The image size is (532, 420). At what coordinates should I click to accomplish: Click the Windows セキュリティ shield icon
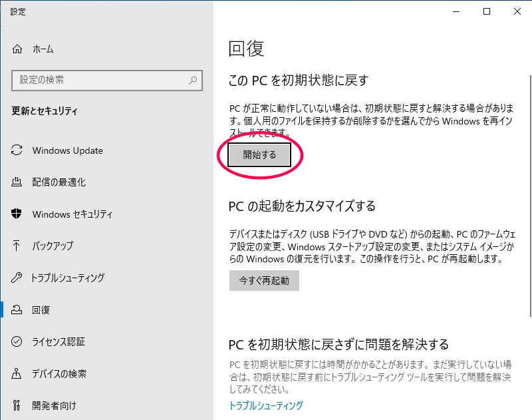(17, 214)
